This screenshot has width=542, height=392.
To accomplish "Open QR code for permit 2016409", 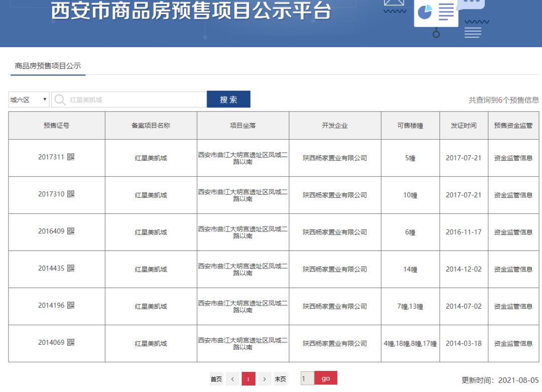I will pos(71,231).
